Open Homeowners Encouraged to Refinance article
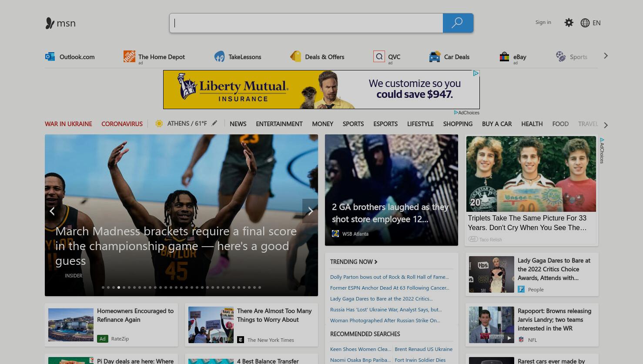643x364 pixels. click(111, 325)
